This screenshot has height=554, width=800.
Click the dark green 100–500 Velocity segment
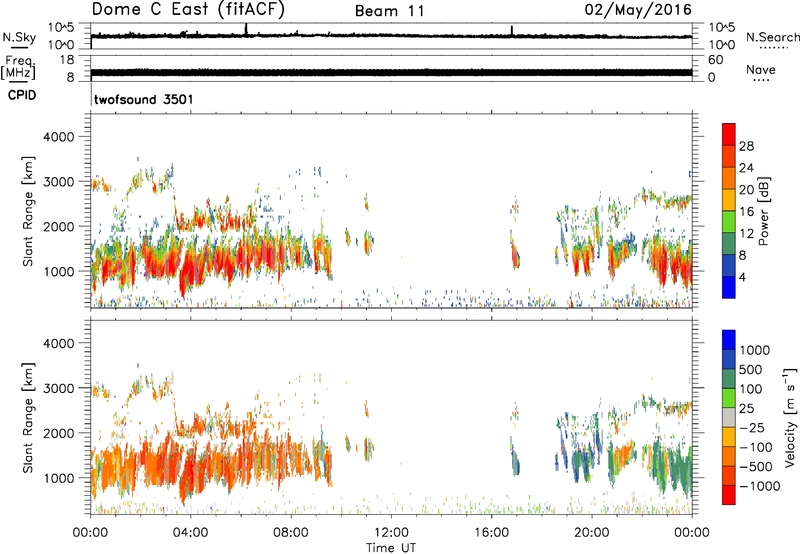[729, 379]
